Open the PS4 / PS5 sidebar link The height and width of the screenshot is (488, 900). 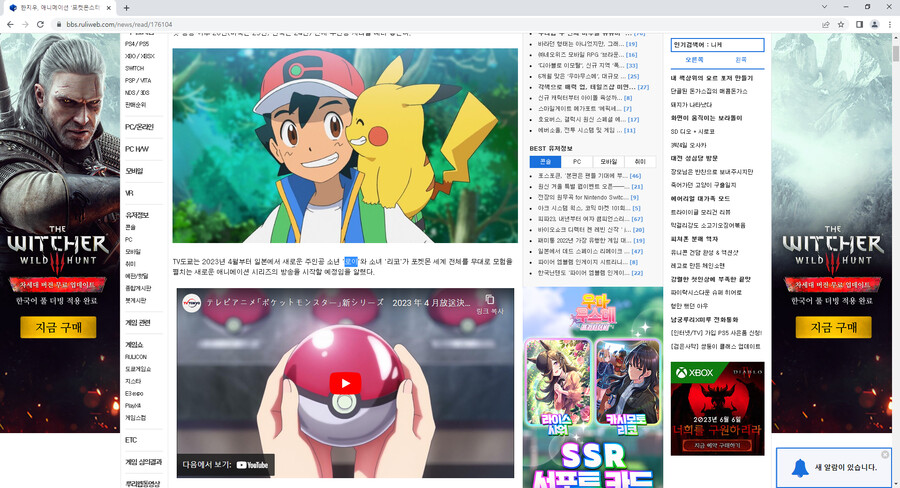[137, 44]
